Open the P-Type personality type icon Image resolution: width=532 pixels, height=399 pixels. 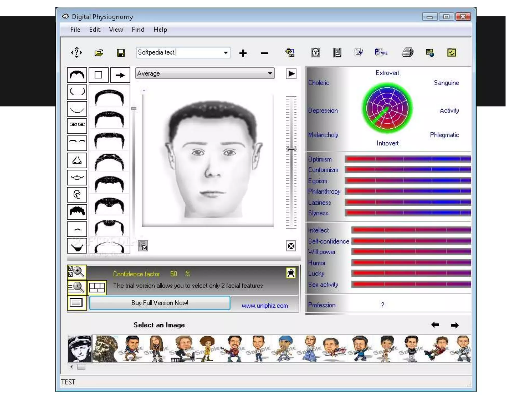coord(381,52)
